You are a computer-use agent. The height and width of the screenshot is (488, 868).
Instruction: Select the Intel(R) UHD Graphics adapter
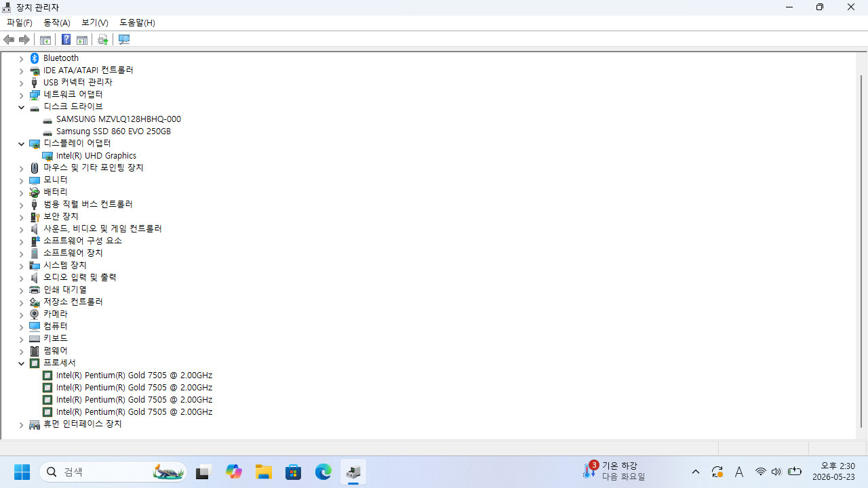96,156
